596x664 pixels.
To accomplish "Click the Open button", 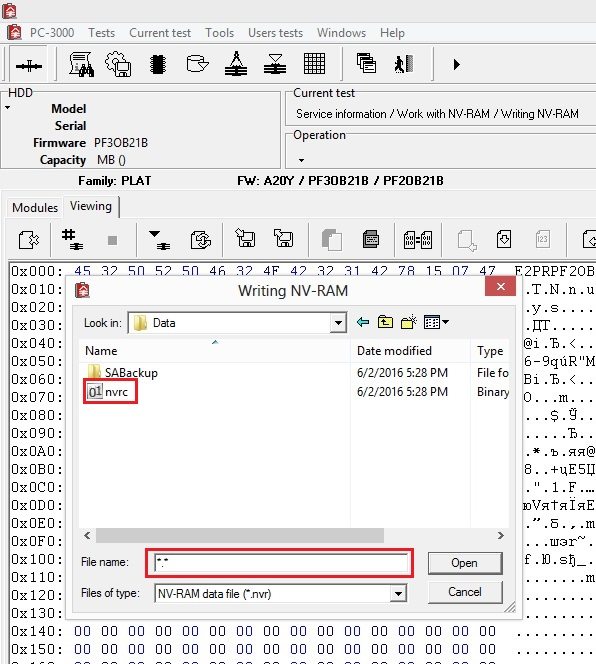I will (465, 563).
